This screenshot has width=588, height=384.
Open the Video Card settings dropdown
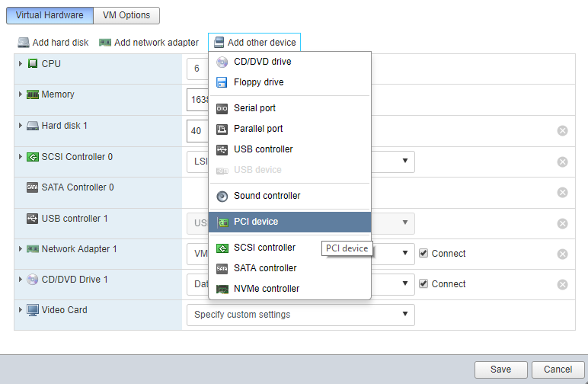pyautogui.click(x=300, y=315)
